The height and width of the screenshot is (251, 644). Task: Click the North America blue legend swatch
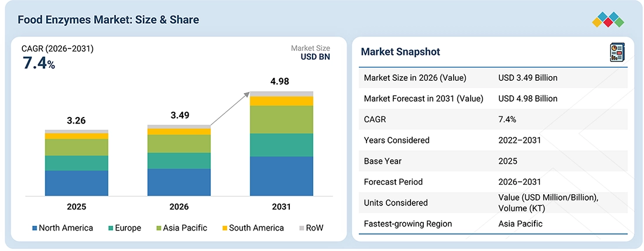coord(35,228)
